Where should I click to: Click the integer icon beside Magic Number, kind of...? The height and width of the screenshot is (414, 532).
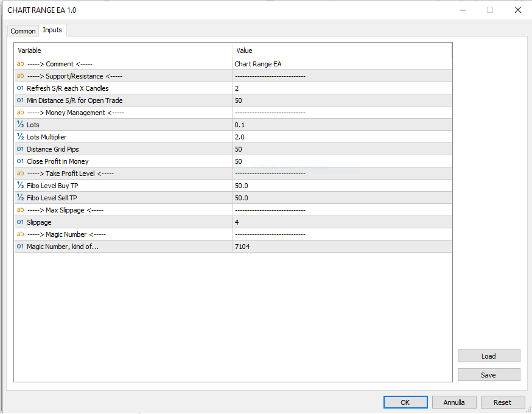coord(20,247)
